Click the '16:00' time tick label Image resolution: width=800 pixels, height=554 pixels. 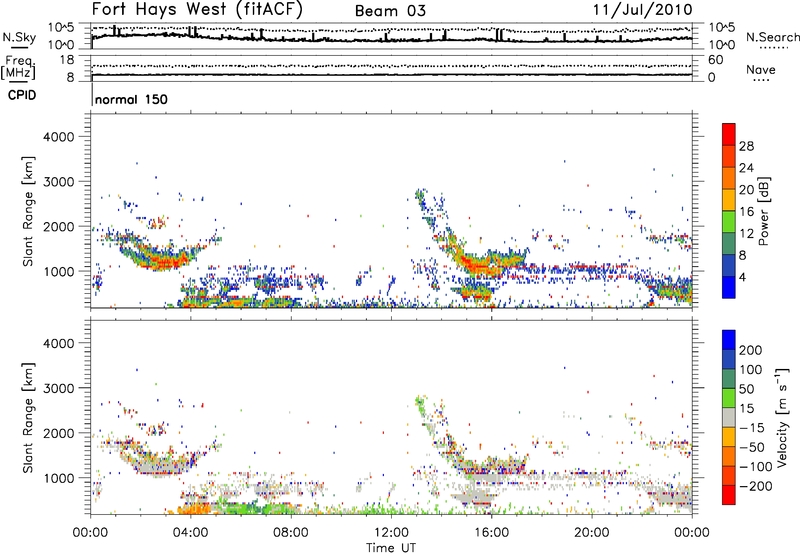tap(491, 533)
